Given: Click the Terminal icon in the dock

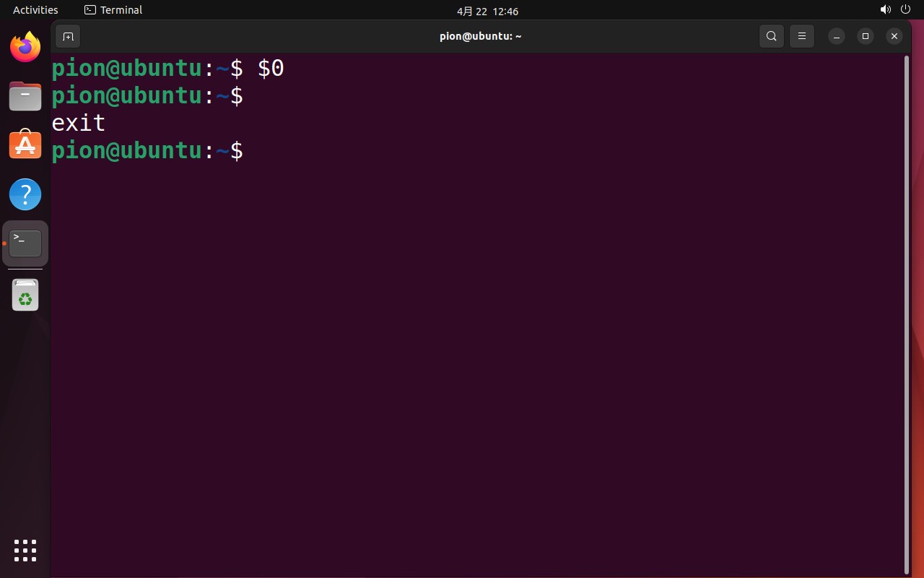Looking at the screenshot, I should [25, 243].
